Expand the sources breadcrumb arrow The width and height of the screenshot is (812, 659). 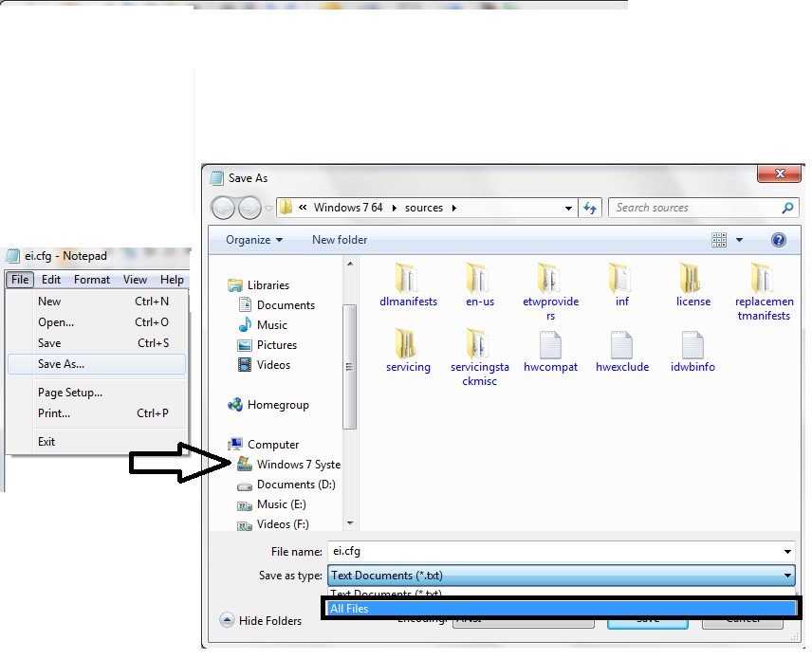click(454, 208)
